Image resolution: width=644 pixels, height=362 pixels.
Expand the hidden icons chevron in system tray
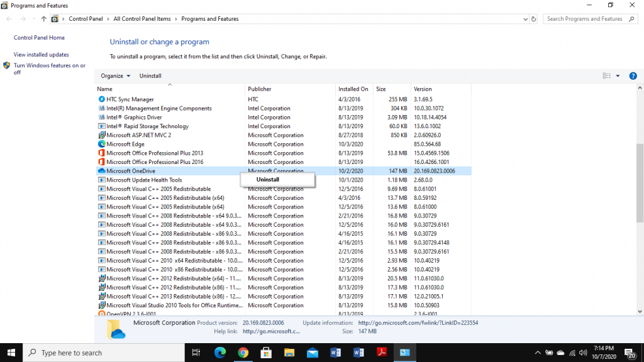tap(538, 353)
